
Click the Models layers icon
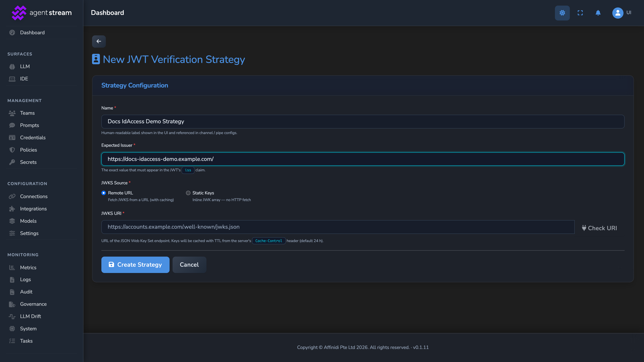coord(12,221)
